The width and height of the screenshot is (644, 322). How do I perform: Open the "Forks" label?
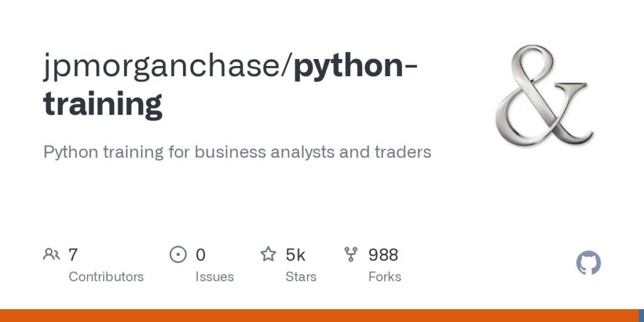[385, 277]
